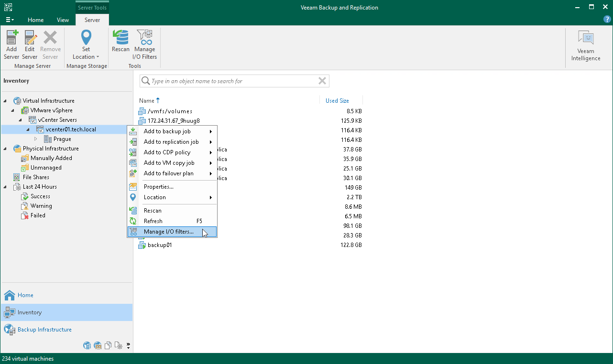This screenshot has height=364, width=613.
Task: Switch to the Home ribbon tab
Action: [x=35, y=20]
